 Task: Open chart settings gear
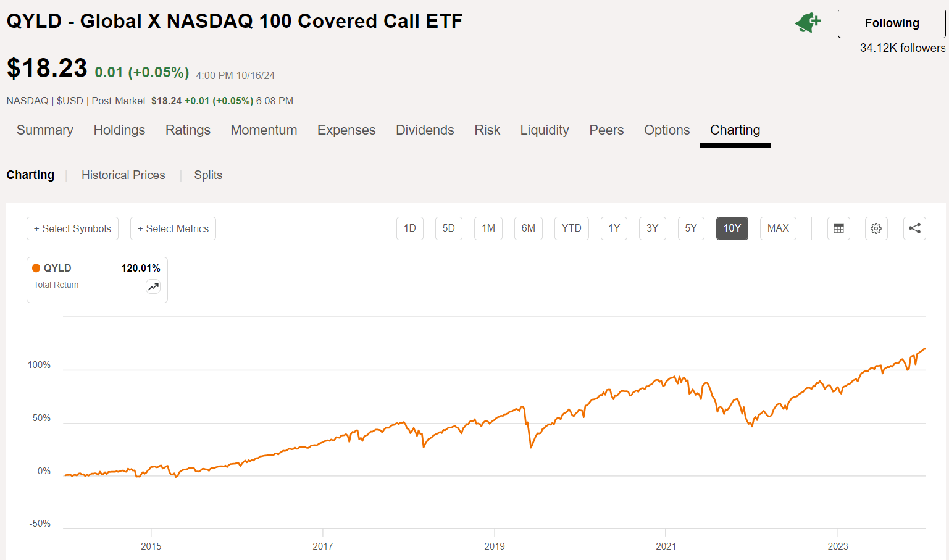click(876, 228)
